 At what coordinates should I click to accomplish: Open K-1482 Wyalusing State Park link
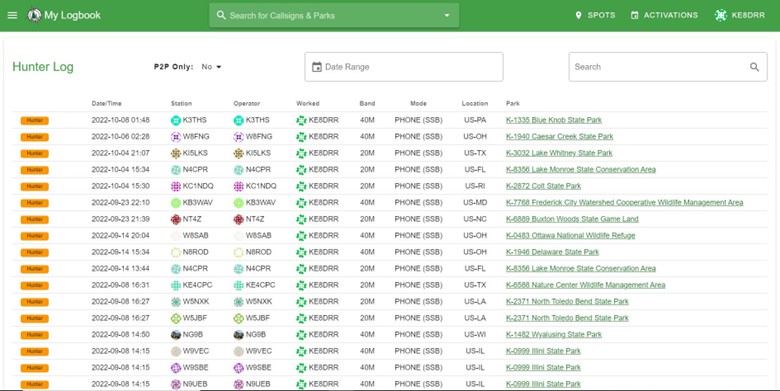(554, 334)
